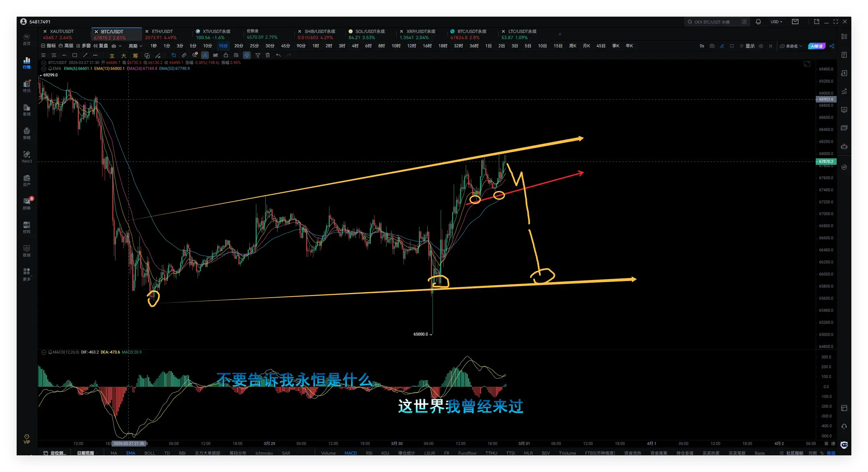Expand the 周期 period dropdown

(135, 46)
